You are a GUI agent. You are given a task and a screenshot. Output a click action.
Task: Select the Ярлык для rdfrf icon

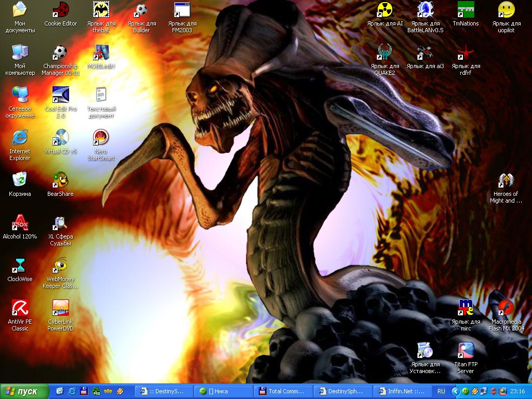[465, 60]
